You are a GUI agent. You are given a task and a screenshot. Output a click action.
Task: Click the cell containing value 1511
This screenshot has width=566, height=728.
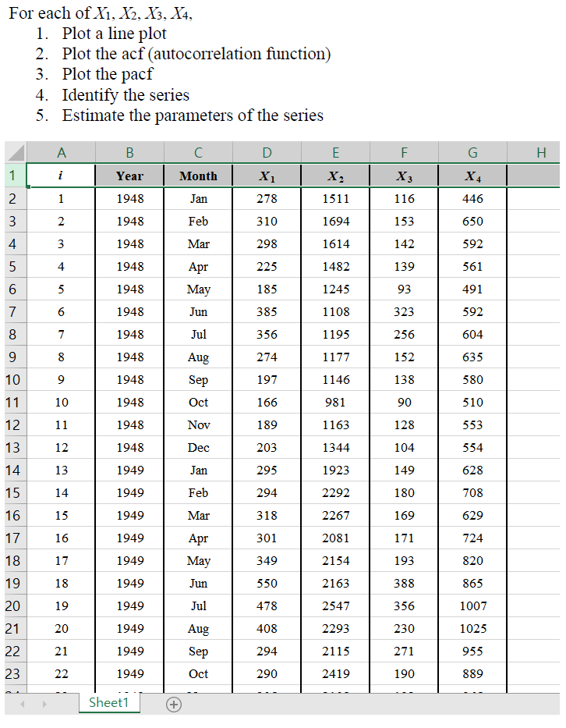point(335,198)
